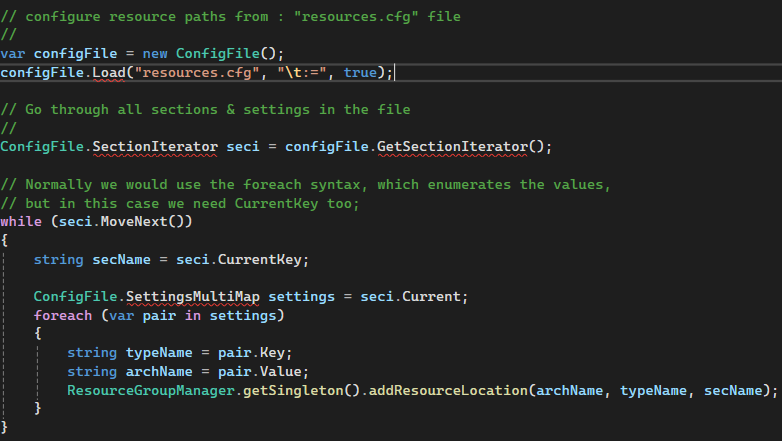Click seci.Current in the settings assignment
This screenshot has height=441, width=782.
tap(410, 297)
